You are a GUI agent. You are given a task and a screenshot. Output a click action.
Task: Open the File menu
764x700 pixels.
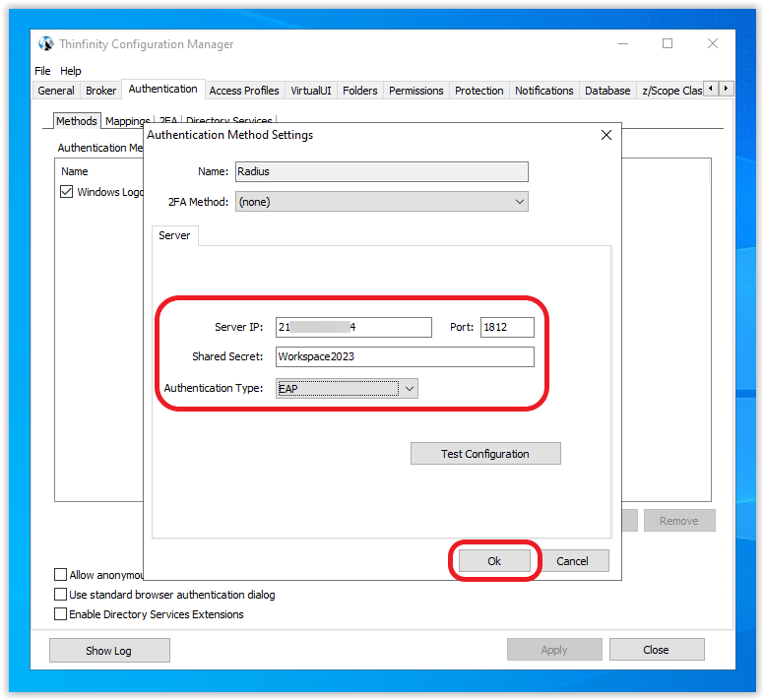click(x=42, y=71)
